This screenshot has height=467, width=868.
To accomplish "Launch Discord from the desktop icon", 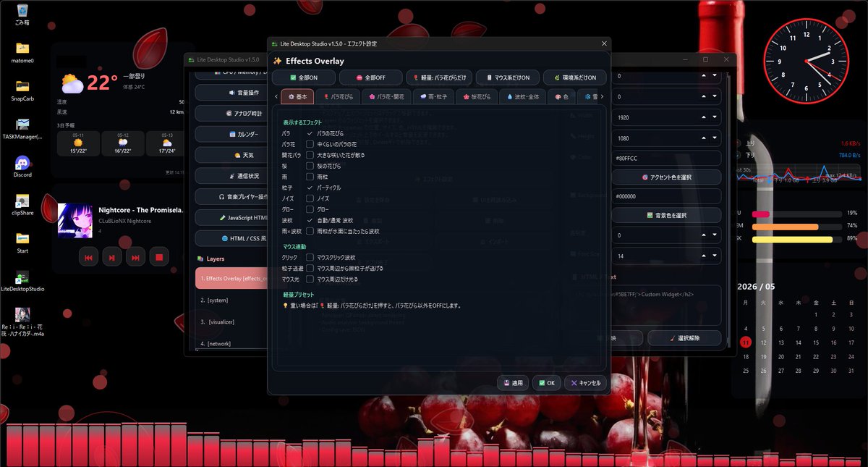I will (22, 167).
